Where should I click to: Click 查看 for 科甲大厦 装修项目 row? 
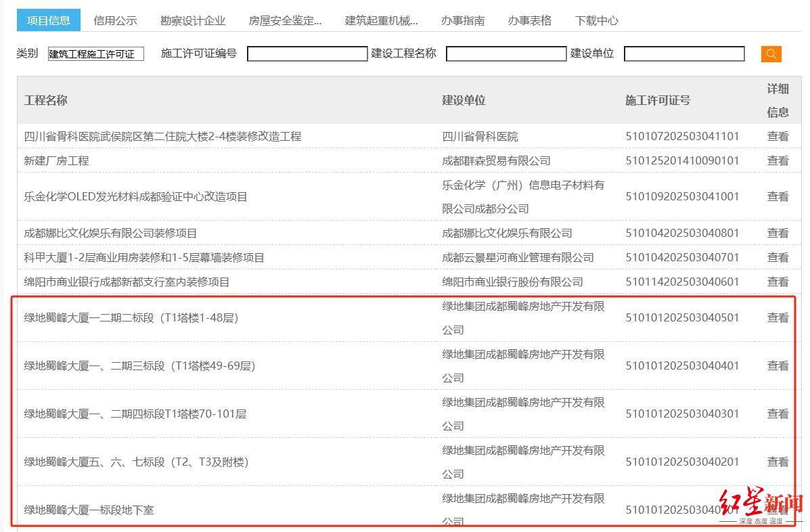(778, 257)
